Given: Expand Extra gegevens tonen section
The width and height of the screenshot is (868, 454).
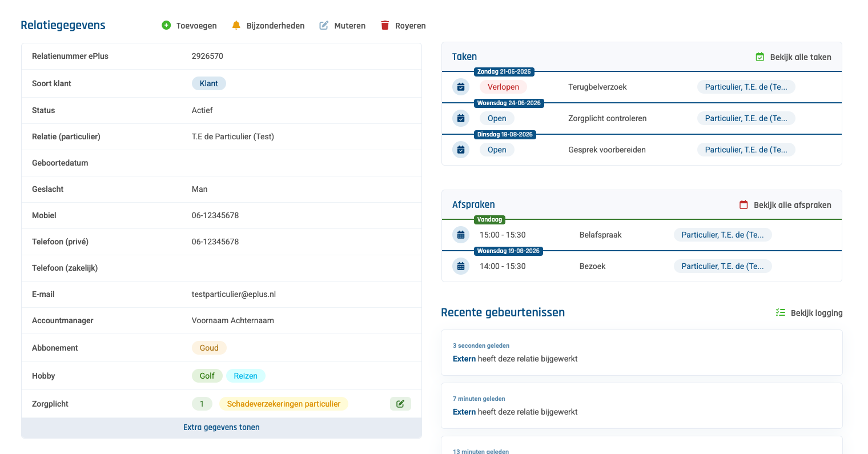Looking at the screenshot, I should 222,427.
